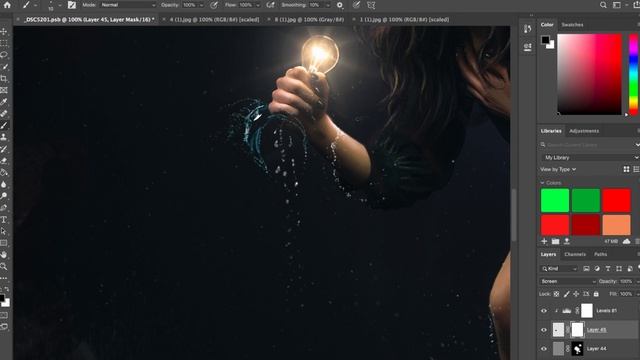This screenshot has height=360, width=640.
Task: Select the Pen tool
Action: 4,208
